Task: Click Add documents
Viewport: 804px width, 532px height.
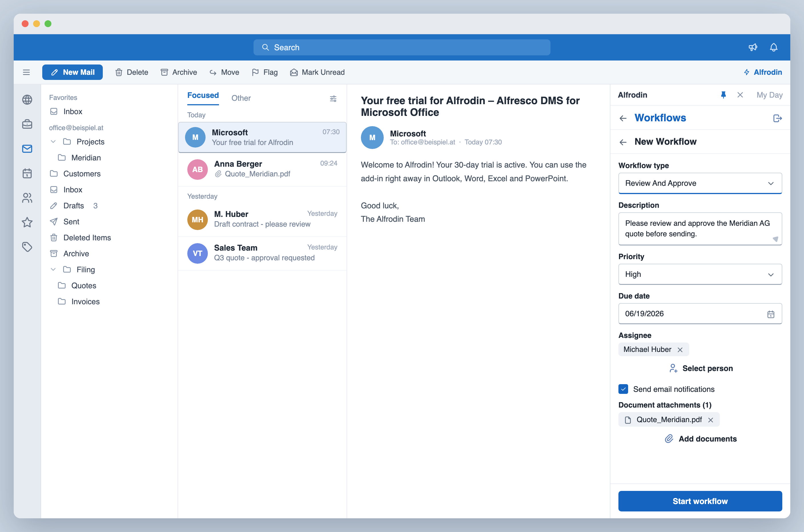Action: (701, 439)
